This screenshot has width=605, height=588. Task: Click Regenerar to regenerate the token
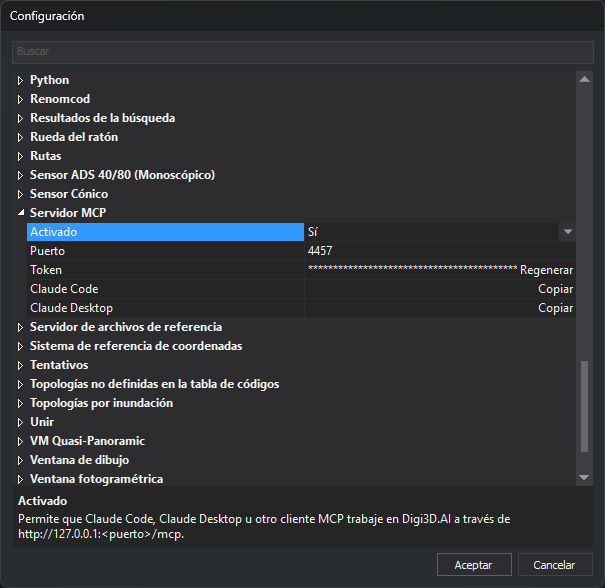(x=546, y=270)
